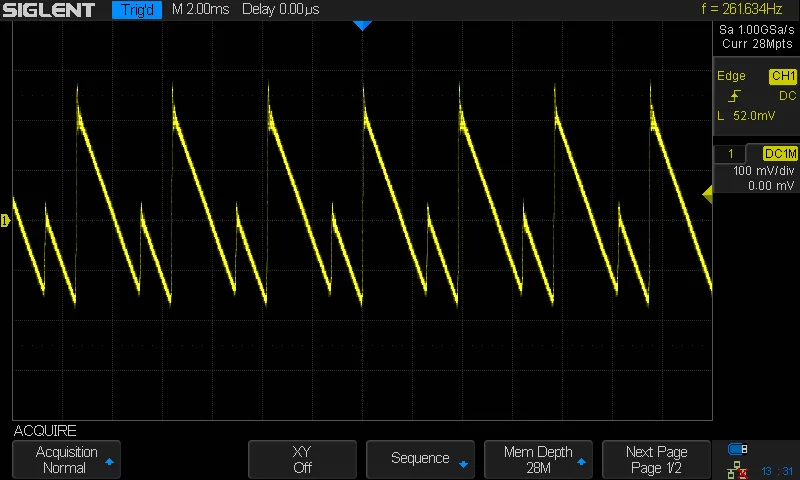
Task: Click the 100 mV/div vertical scale
Action: 764,171
